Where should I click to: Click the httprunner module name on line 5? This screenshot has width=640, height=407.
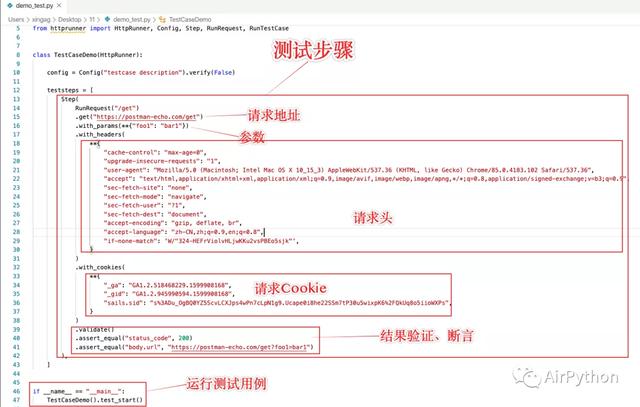click(x=68, y=28)
